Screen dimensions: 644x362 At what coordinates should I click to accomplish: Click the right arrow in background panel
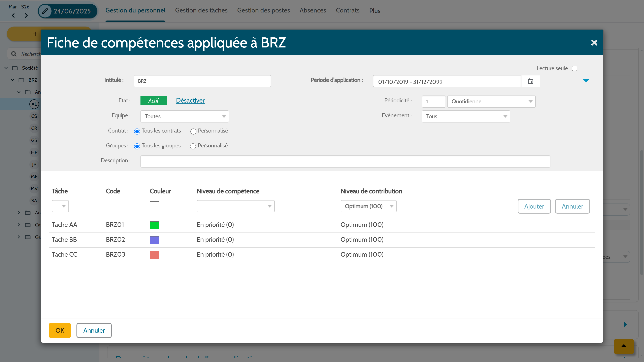625,325
